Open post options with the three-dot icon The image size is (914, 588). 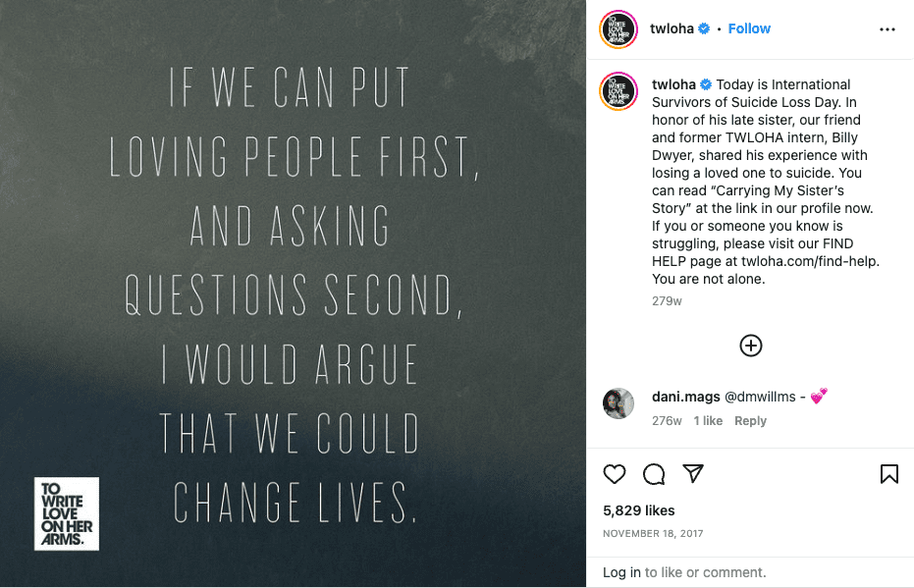(x=887, y=28)
